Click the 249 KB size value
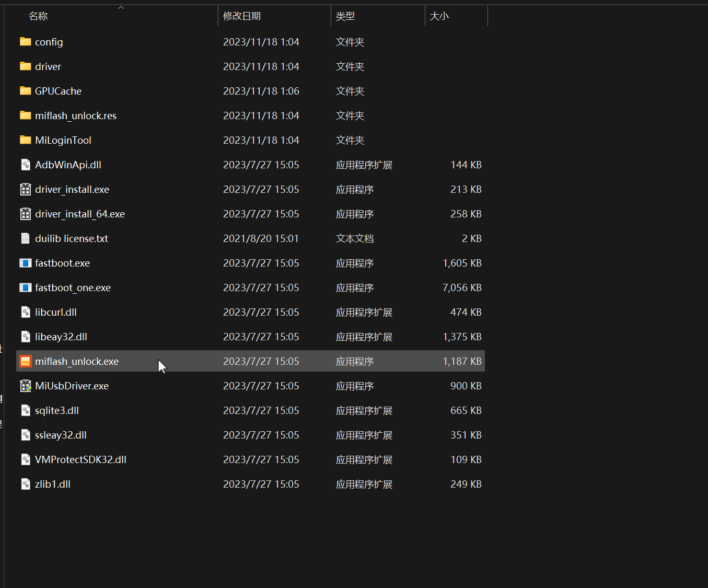The width and height of the screenshot is (708, 588). [x=466, y=484]
